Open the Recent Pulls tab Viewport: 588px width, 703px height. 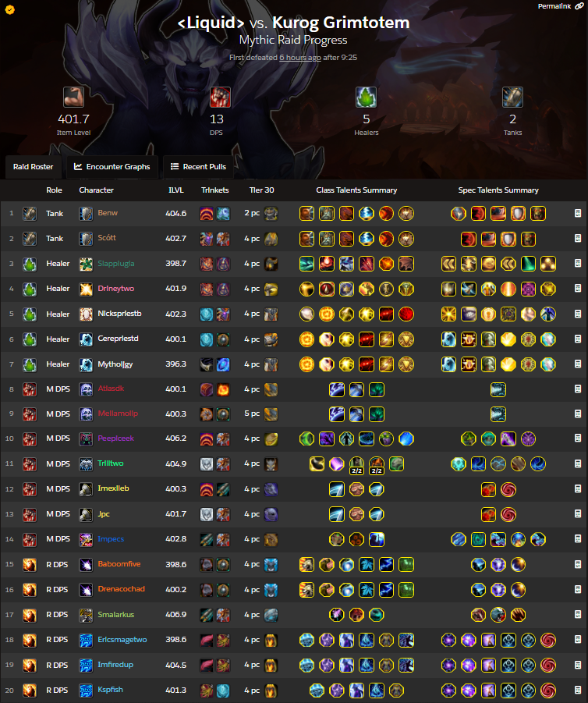click(x=198, y=167)
